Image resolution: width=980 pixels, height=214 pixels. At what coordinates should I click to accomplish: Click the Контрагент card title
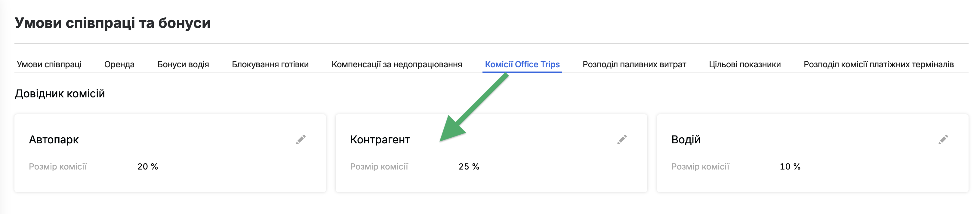click(x=380, y=139)
